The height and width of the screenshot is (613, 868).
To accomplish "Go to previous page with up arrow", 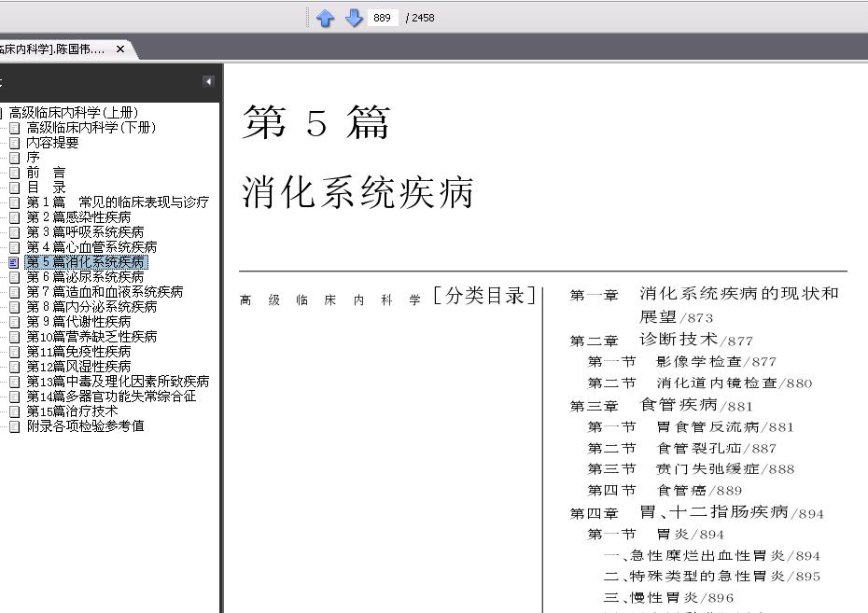I will click(325, 19).
